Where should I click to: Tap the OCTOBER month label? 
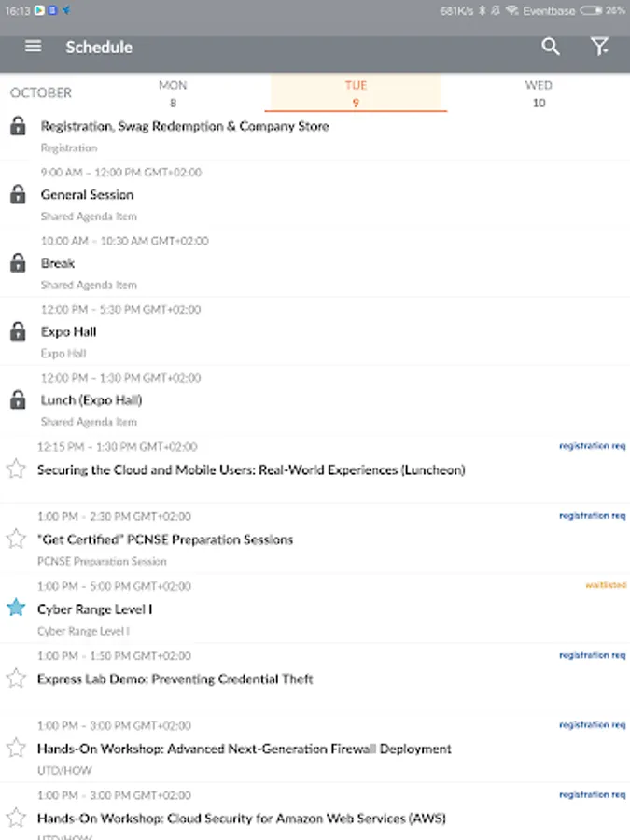(x=41, y=92)
